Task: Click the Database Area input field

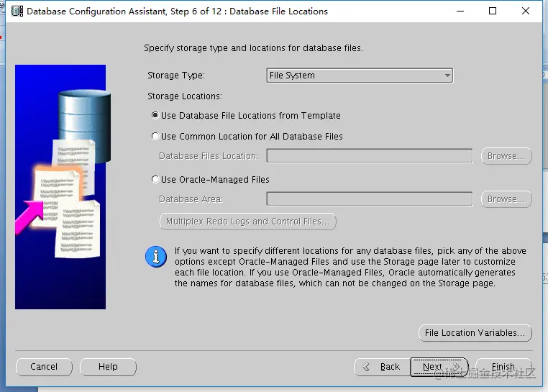Action: [x=370, y=199]
